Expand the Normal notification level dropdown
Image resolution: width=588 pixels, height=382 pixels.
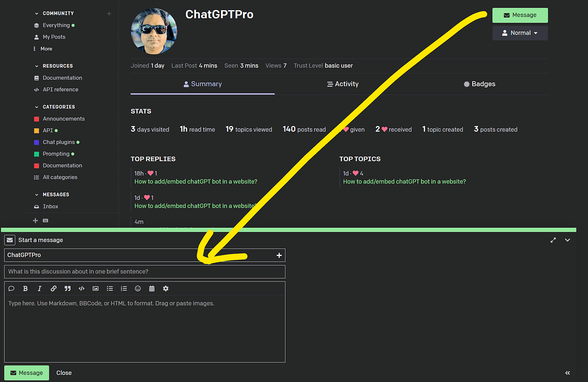click(x=519, y=32)
